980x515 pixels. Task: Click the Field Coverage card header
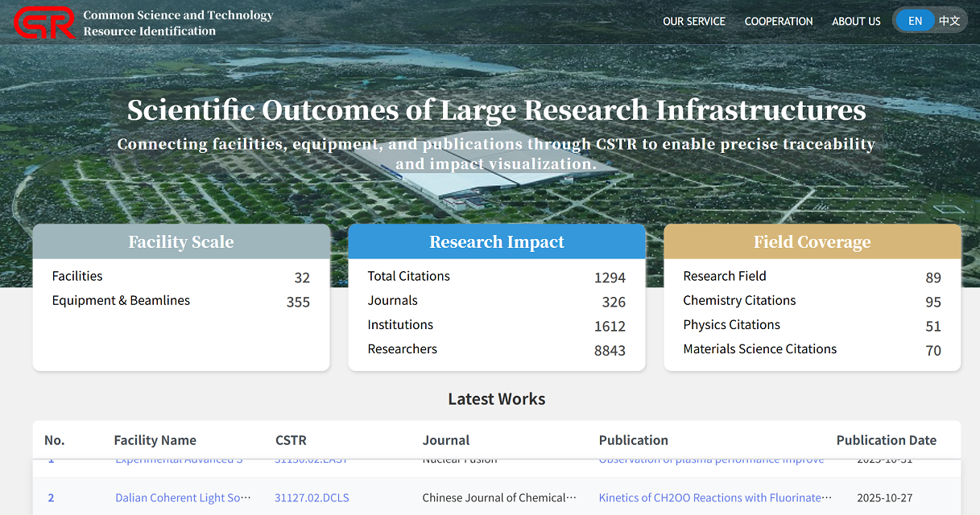click(x=812, y=242)
